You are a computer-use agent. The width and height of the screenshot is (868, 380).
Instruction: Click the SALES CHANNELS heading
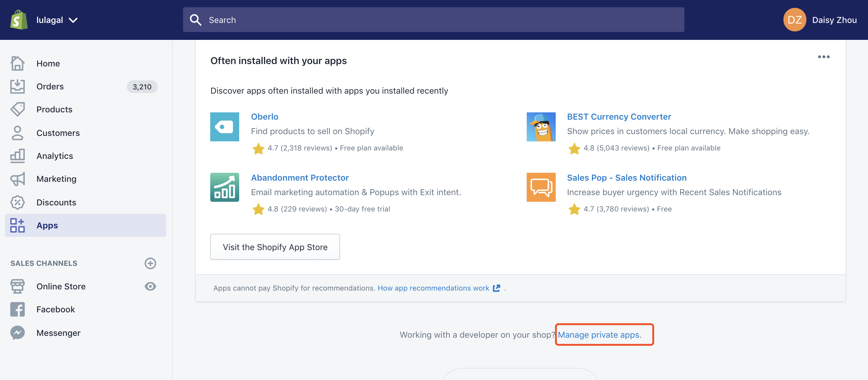[44, 263]
